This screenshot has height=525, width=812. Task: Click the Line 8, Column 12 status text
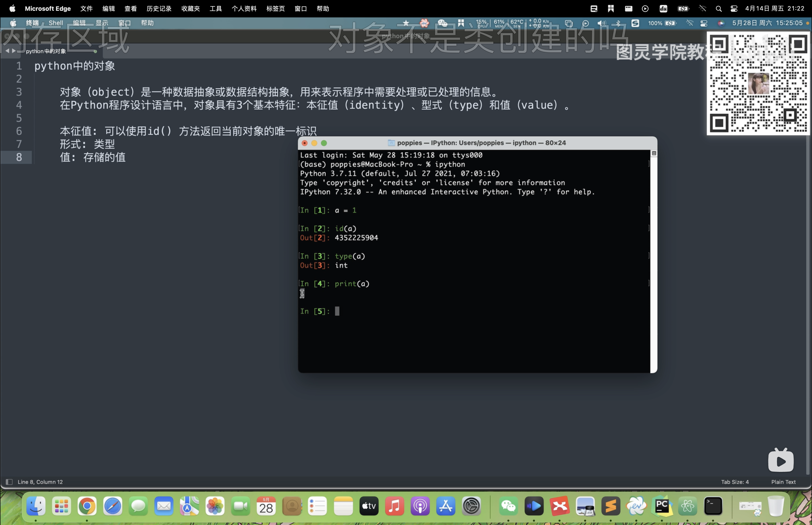40,482
